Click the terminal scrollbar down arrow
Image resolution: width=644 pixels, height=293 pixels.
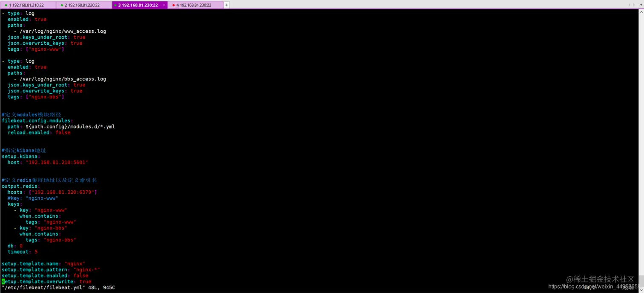coord(641,290)
